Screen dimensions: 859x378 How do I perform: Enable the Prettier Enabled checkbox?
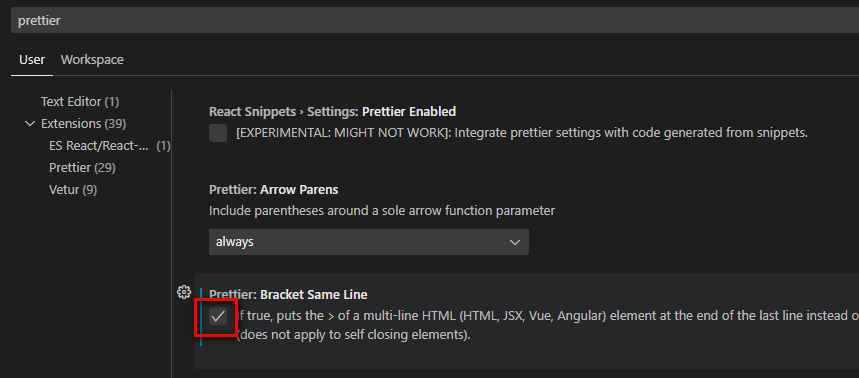click(218, 133)
